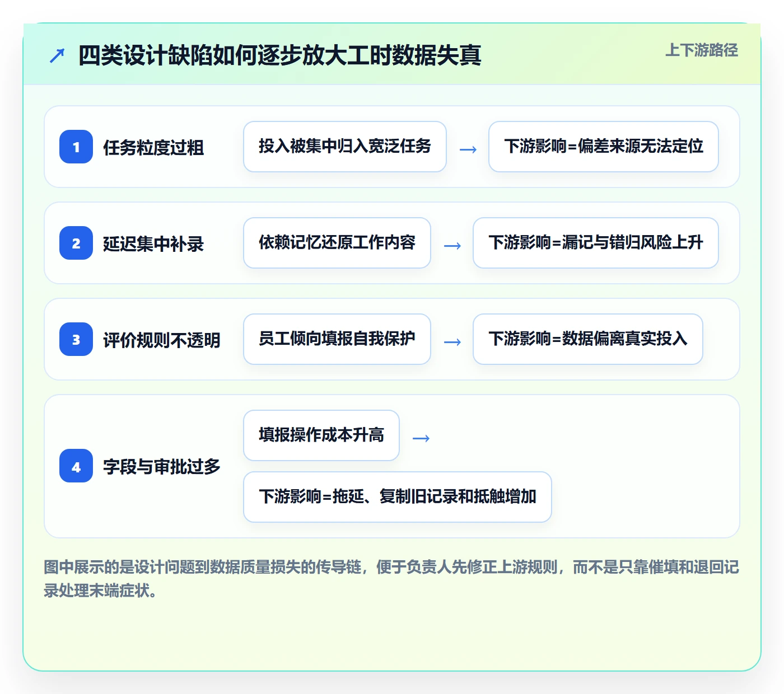Click the 上下游路径 tag in the header
Screen dimensions: 784x694
point(702,50)
